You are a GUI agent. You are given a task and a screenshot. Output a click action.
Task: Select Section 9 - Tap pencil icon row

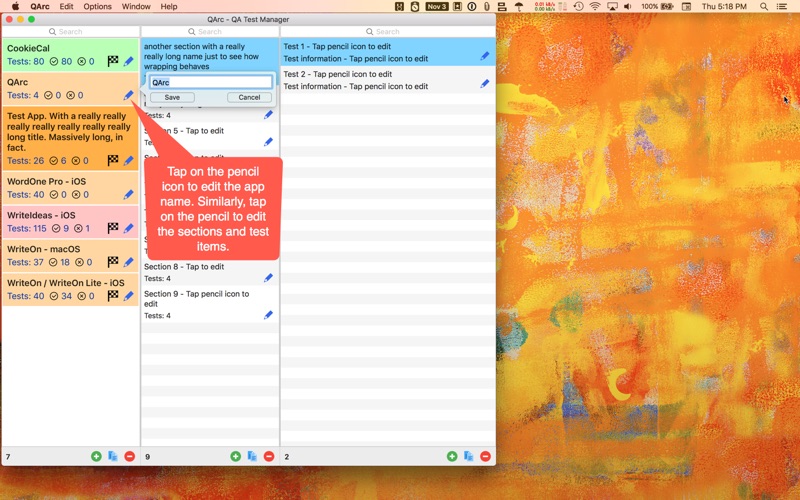[x=210, y=305]
